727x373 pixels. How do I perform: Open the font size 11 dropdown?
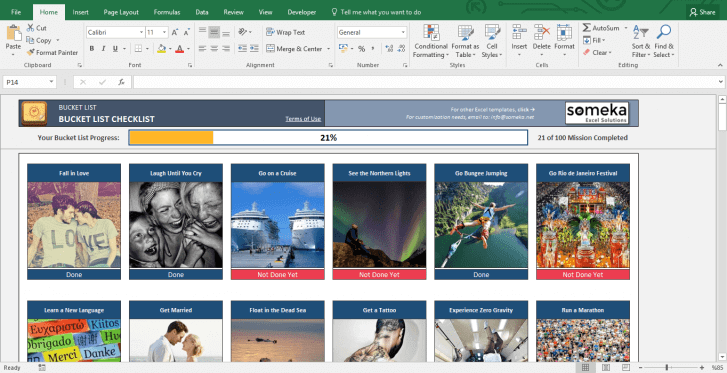(164, 32)
